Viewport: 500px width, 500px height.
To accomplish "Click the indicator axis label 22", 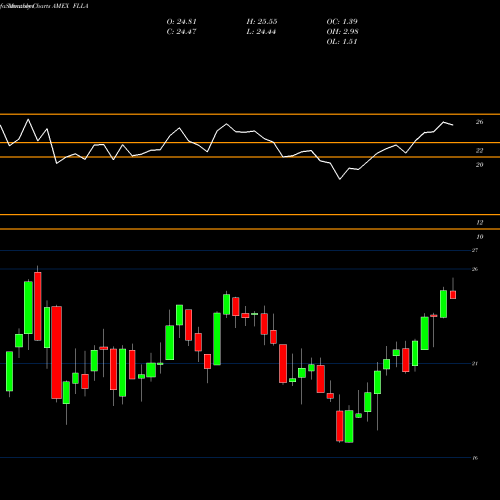I will coord(479,151).
